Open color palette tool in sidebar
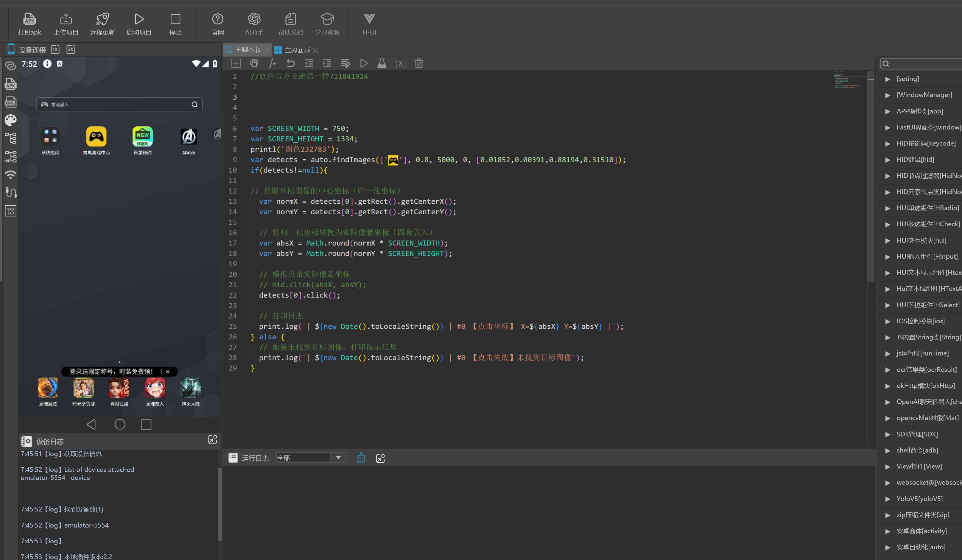This screenshot has height=560, width=962. click(11, 120)
